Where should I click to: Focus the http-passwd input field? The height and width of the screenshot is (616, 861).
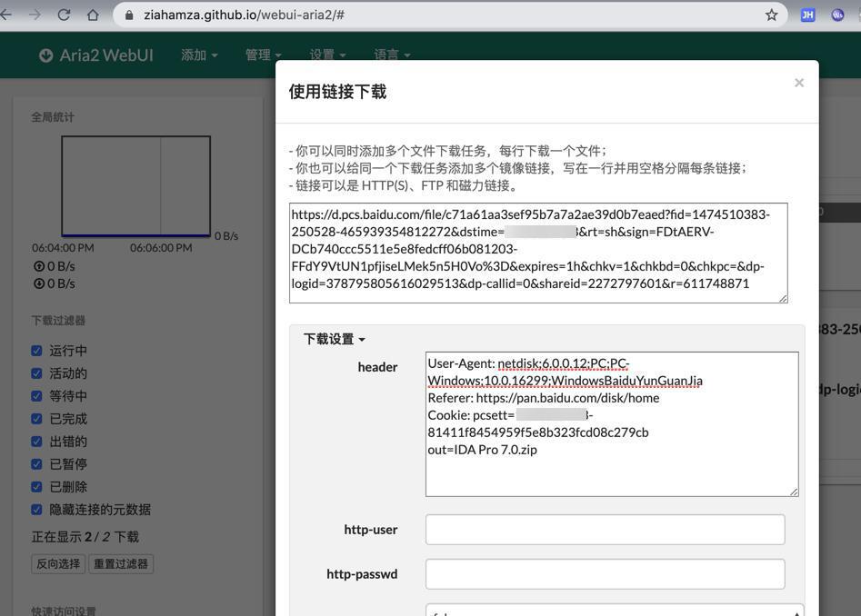606,574
